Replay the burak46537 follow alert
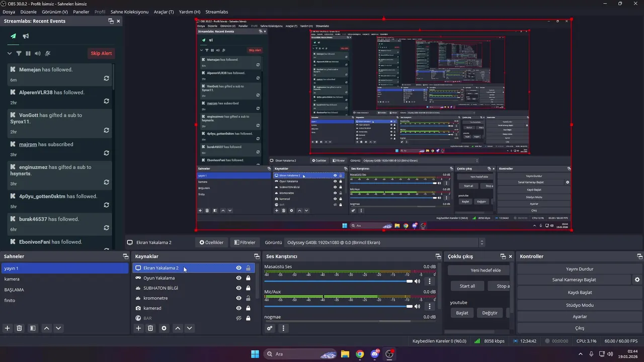Viewport: 644px width, 362px height. pyautogui.click(x=106, y=228)
